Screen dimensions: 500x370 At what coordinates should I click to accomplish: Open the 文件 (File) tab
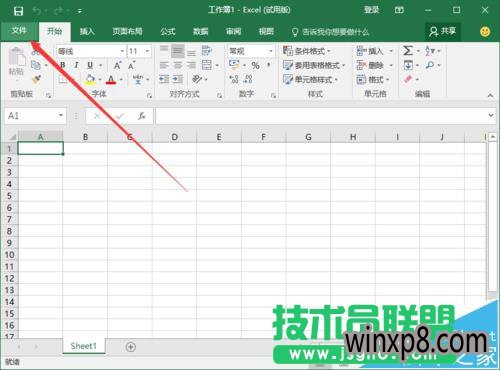coord(19,31)
